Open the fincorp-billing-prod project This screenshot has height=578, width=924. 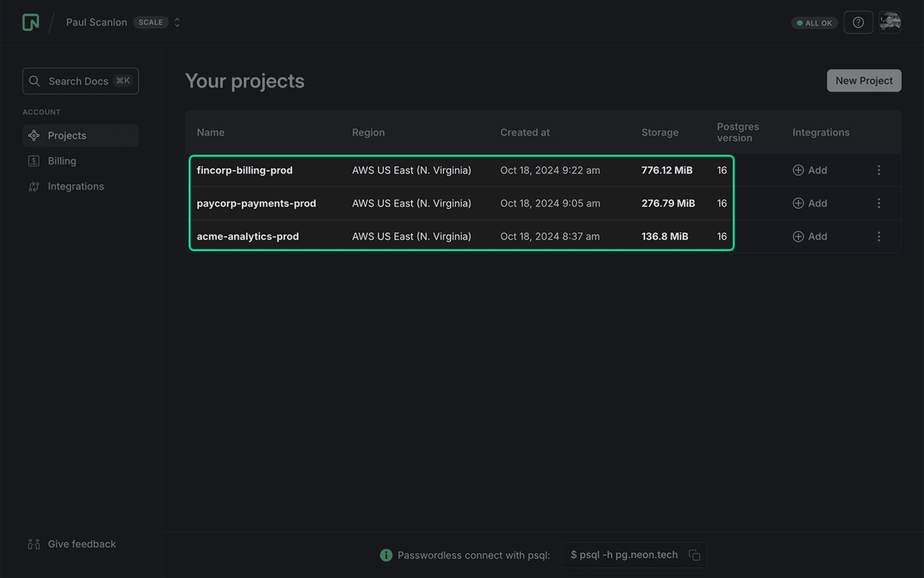point(245,170)
